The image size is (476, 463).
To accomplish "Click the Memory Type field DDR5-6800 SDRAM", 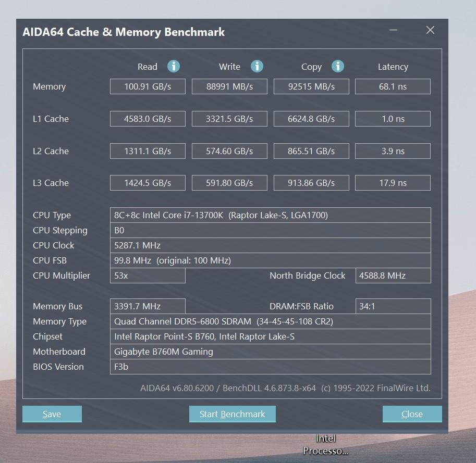I will click(x=270, y=321).
